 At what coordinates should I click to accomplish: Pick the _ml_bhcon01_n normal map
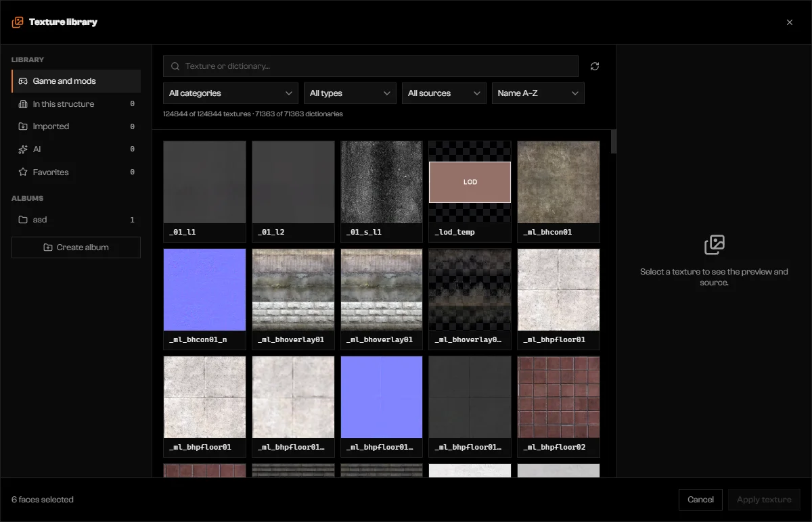click(204, 299)
